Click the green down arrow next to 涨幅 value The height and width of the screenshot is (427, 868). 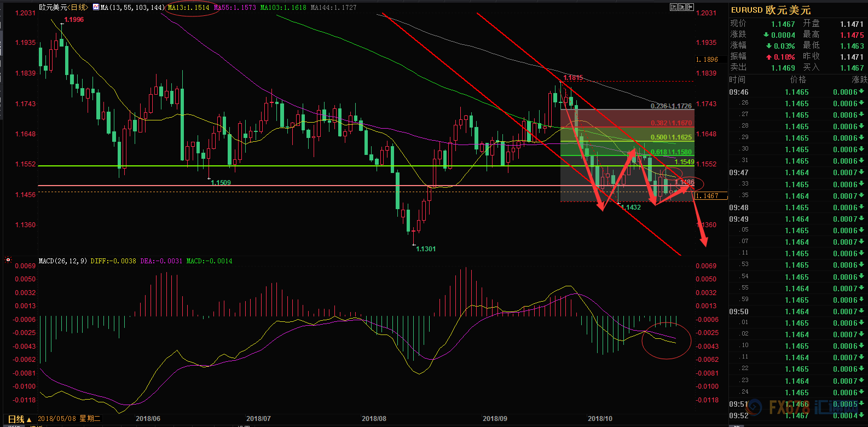(769, 46)
